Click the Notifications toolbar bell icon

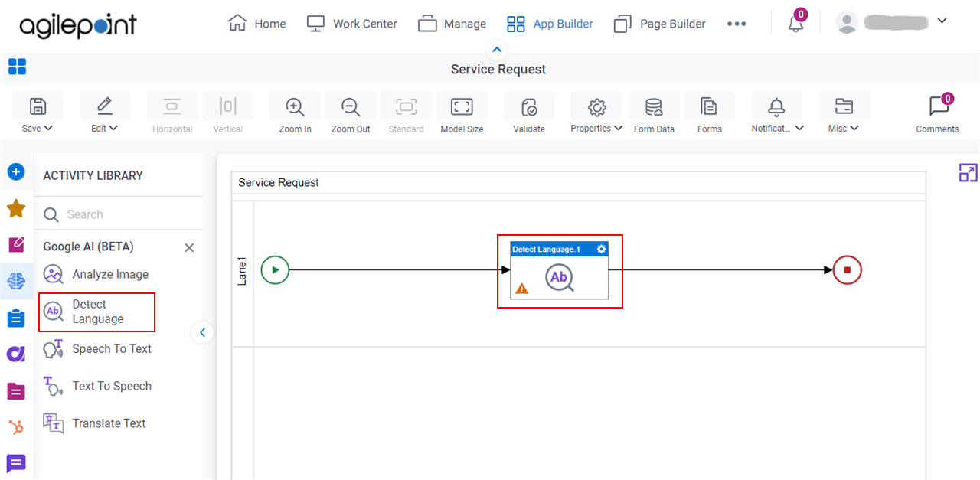pos(777,106)
